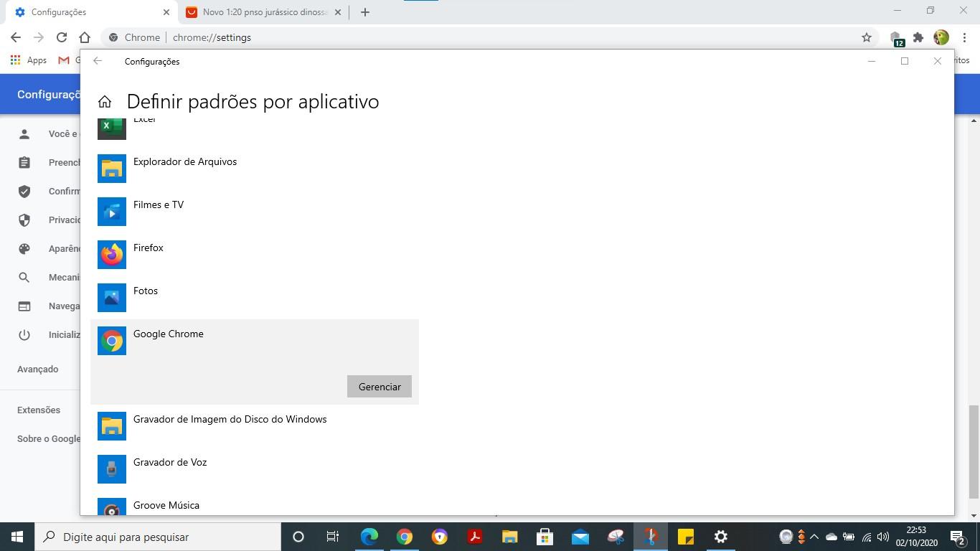
Task: Open Chrome three-dot menu
Action: pyautogui.click(x=964, y=37)
